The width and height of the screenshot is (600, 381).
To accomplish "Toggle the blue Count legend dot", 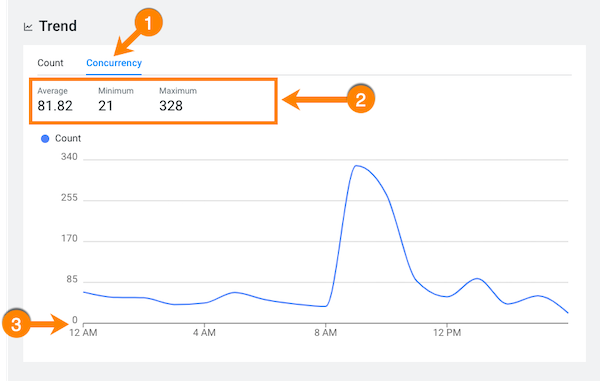I will (45, 138).
